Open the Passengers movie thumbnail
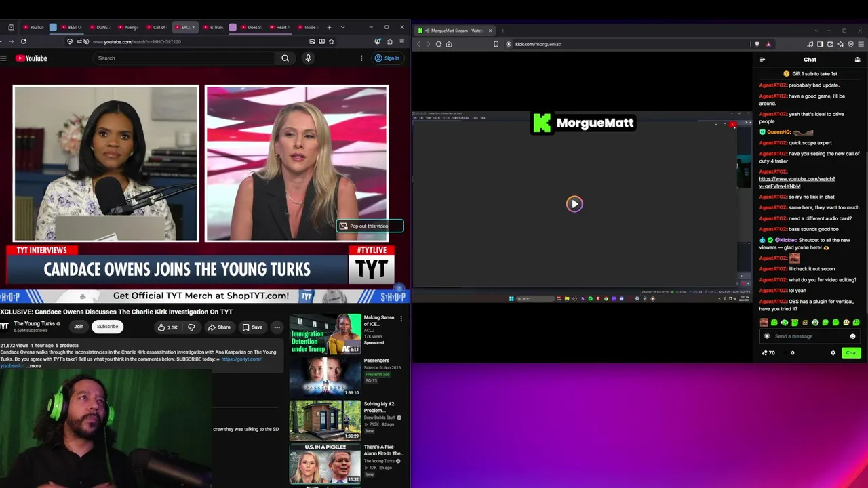868x488 pixels. coord(325,377)
